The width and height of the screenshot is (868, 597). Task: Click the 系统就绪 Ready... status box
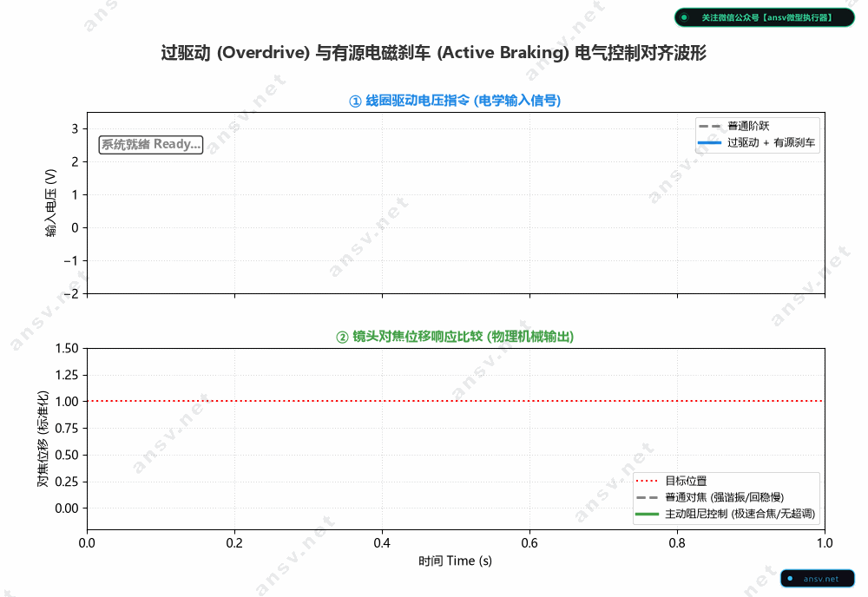[x=150, y=144]
